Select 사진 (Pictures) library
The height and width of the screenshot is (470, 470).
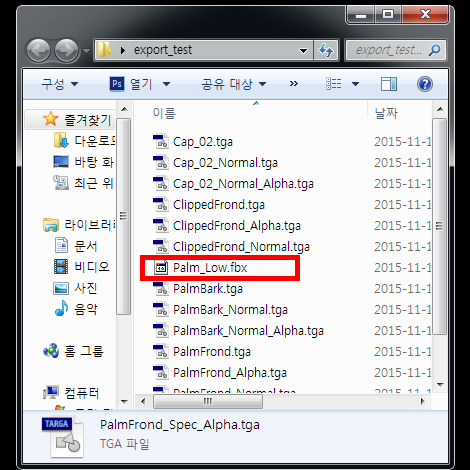coord(86,288)
